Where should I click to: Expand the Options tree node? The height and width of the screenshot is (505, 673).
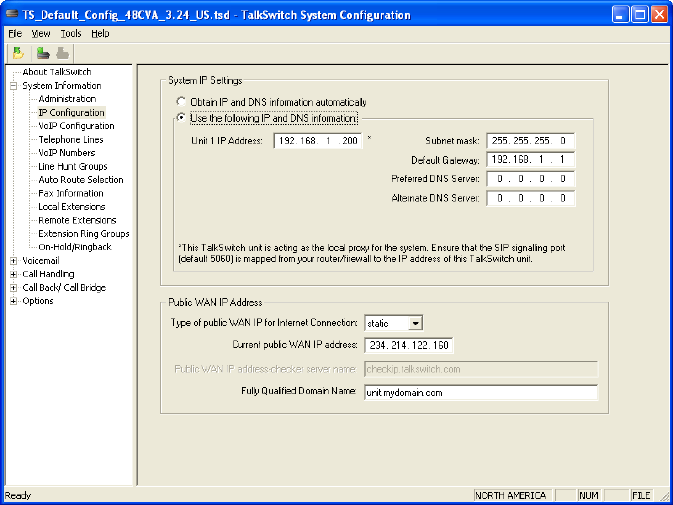tap(14, 301)
